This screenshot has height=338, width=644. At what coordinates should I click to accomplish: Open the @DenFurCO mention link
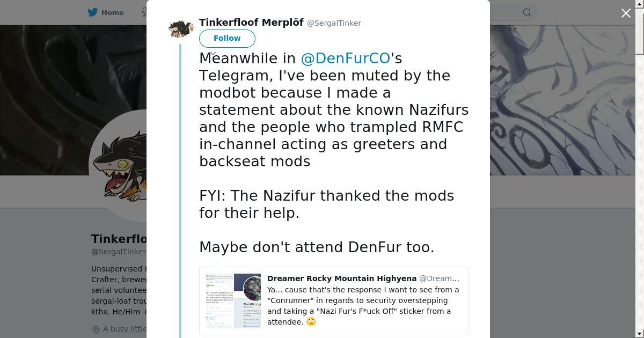tap(345, 58)
